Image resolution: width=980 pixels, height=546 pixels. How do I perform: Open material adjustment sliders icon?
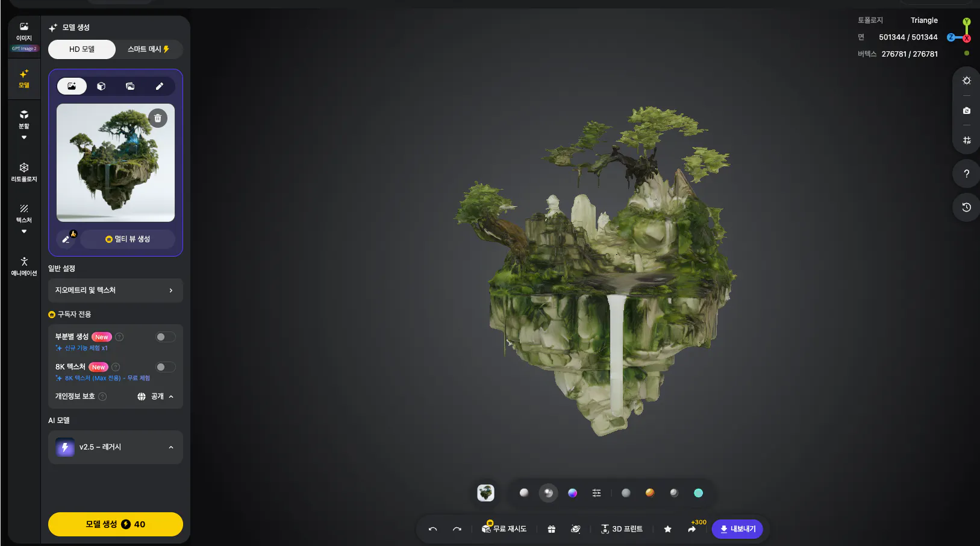[x=596, y=493]
